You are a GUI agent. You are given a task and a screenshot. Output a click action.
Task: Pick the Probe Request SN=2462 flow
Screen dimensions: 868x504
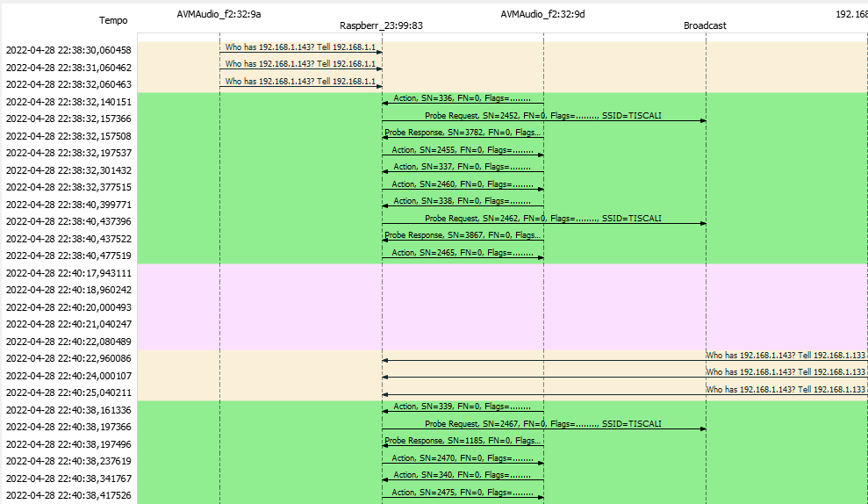543,219
